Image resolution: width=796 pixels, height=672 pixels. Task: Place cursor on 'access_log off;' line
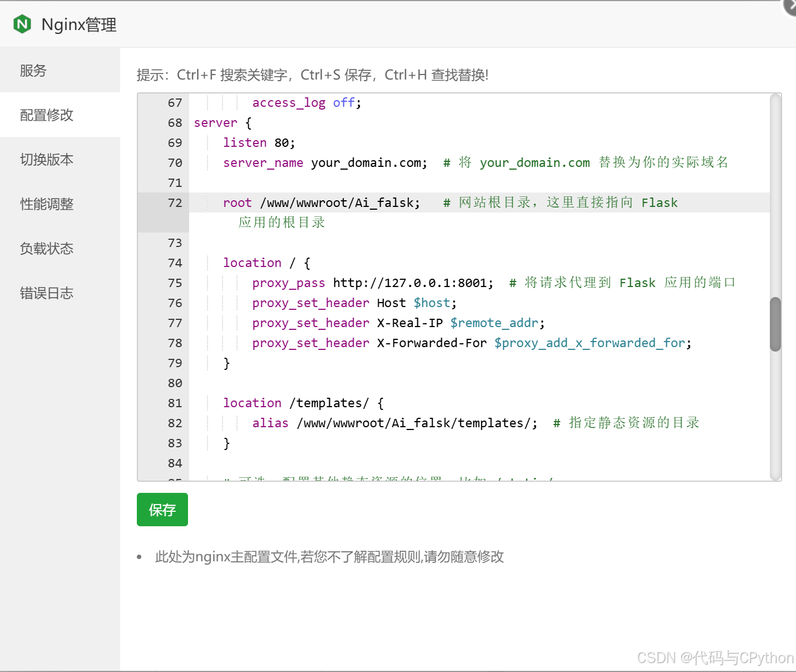click(x=306, y=103)
